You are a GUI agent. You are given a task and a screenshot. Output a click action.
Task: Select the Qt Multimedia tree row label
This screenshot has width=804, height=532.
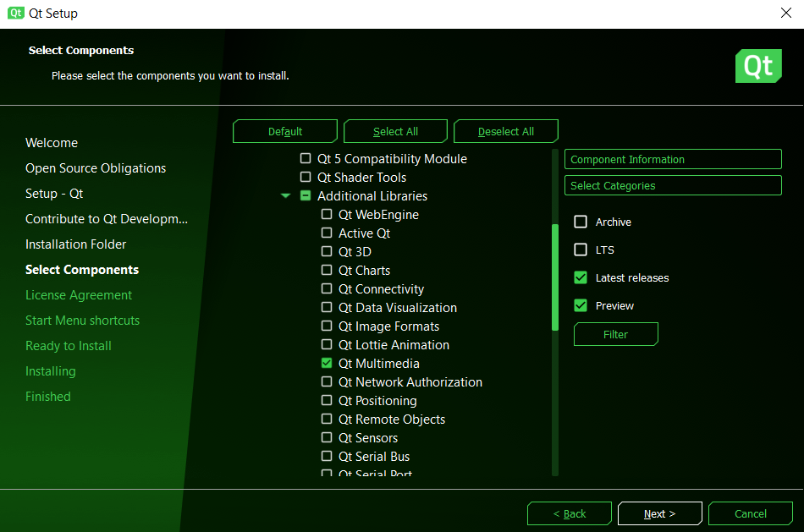point(379,364)
